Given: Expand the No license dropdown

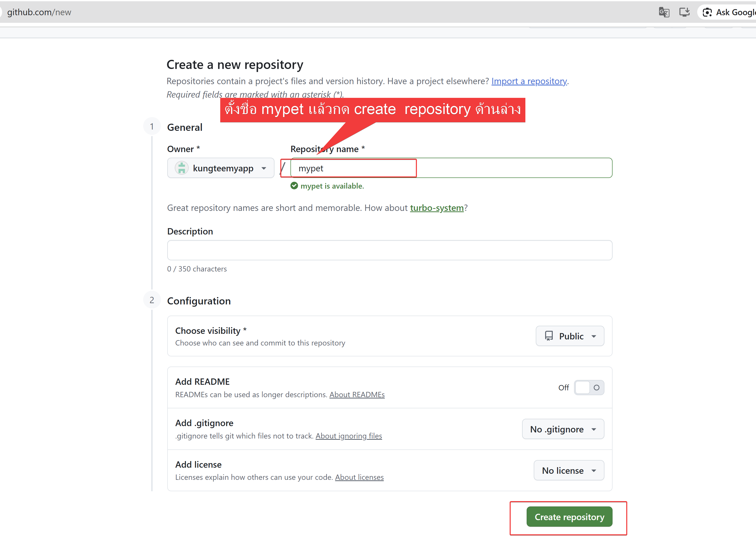Looking at the screenshot, I should pyautogui.click(x=569, y=470).
